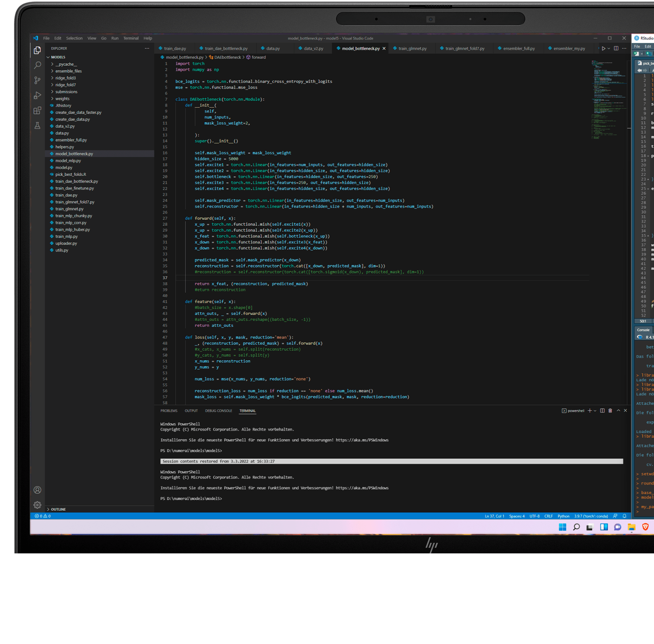Image resolution: width=654 pixels, height=644 pixels.
Task: Click the Accounts icon in activity bar
Action: tap(37, 490)
